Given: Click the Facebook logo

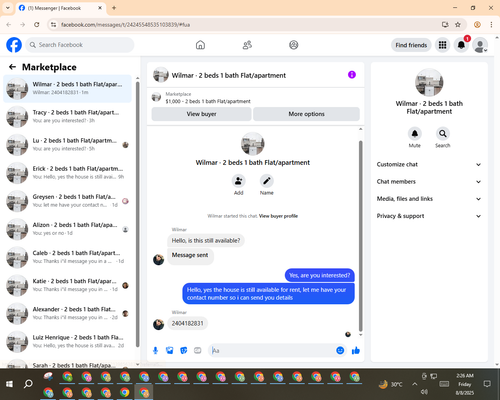Looking at the screenshot, I should [x=14, y=45].
